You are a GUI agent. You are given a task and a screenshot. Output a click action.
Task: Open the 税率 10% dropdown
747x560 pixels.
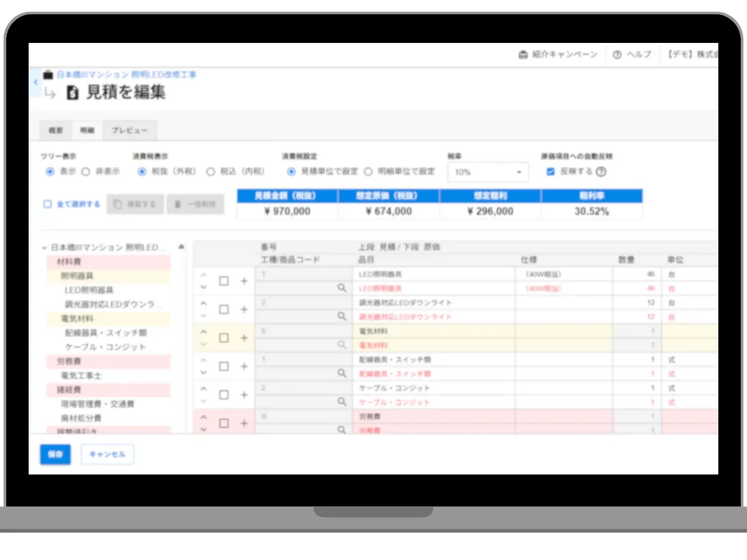pos(488,172)
